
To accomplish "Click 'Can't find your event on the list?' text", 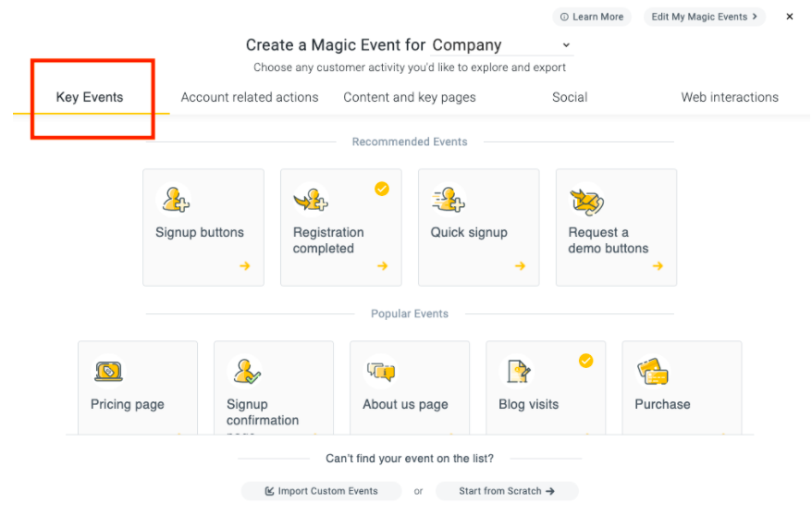I will click(410, 459).
